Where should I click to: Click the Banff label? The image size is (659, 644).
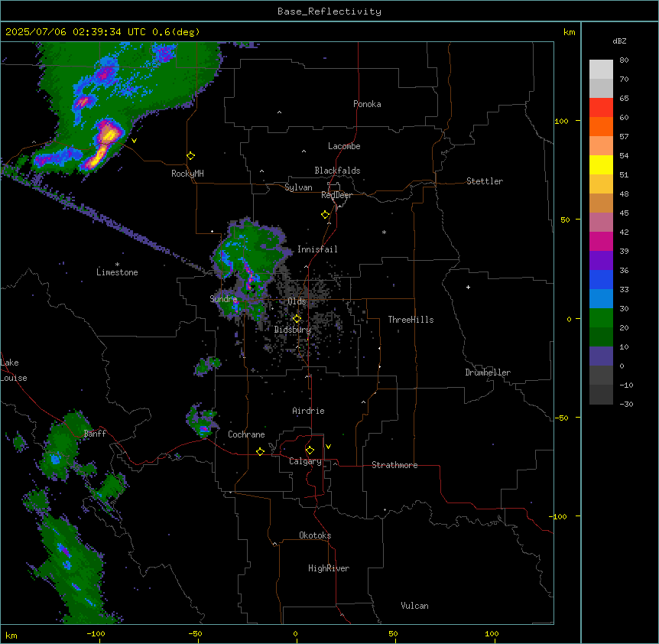95,434
